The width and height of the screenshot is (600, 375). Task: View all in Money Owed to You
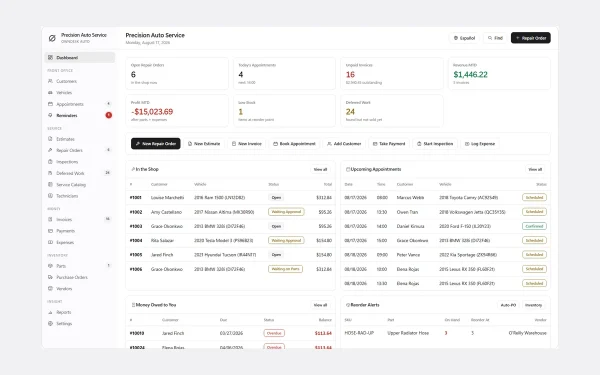point(320,305)
